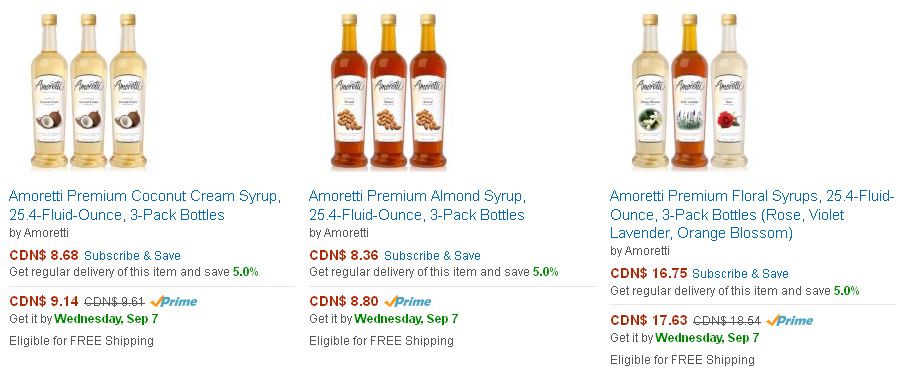This screenshot has height=368, width=901.
Task: Click Prime icon beside CDN$ 8.80
Action: pyautogui.click(x=407, y=301)
